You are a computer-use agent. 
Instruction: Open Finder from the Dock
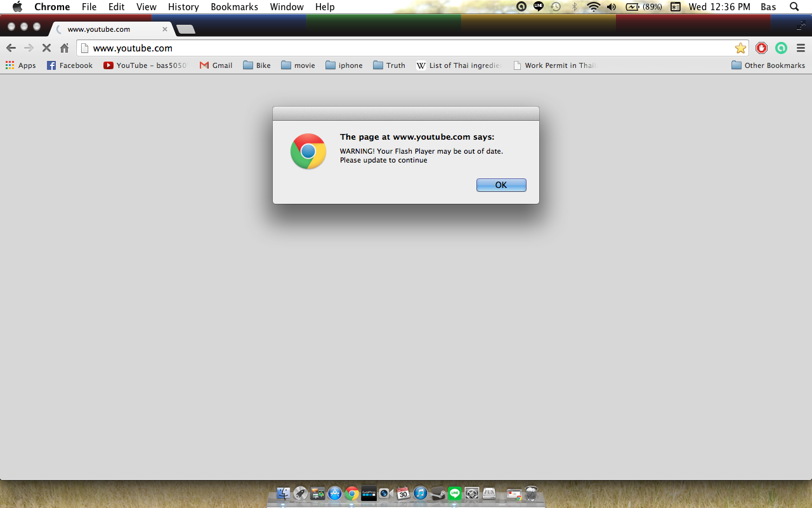click(284, 493)
